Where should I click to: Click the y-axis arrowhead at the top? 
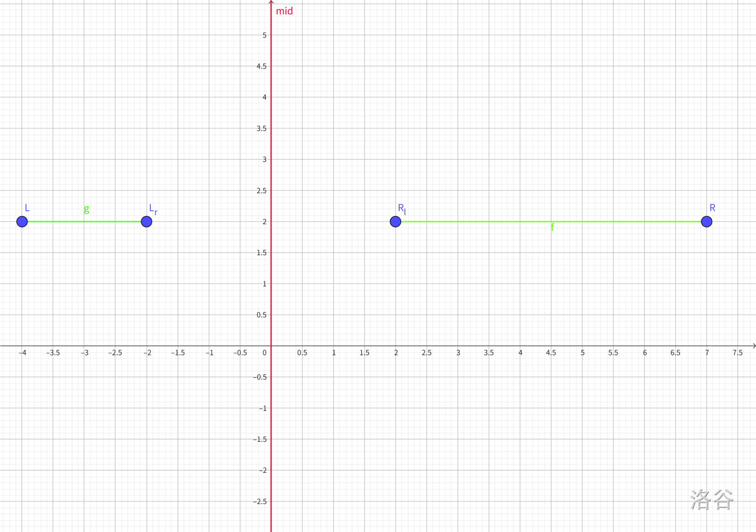pyautogui.click(x=271, y=2)
